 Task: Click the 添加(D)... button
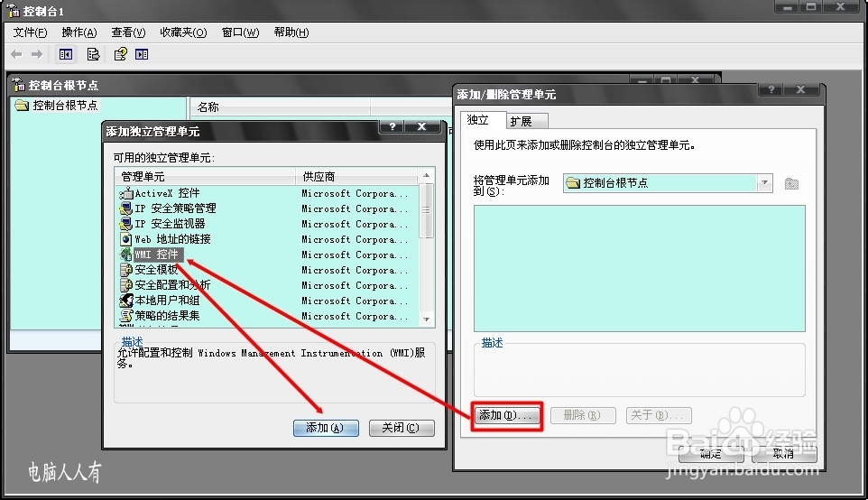pyautogui.click(x=506, y=415)
